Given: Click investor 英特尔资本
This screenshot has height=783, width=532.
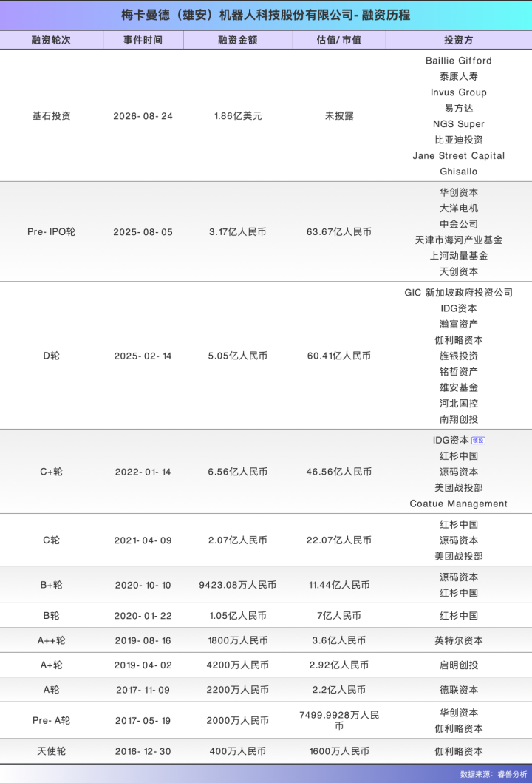Looking at the screenshot, I should tap(459, 640).
